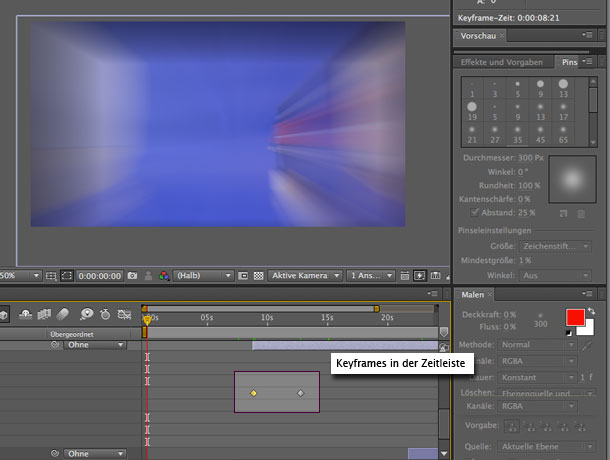
Task: Open the show channel color icon
Action: (164, 275)
